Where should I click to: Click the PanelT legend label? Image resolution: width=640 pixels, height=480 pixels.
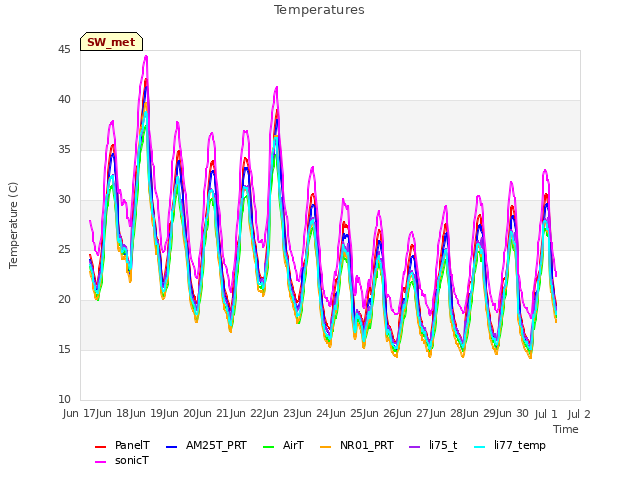tap(132, 445)
